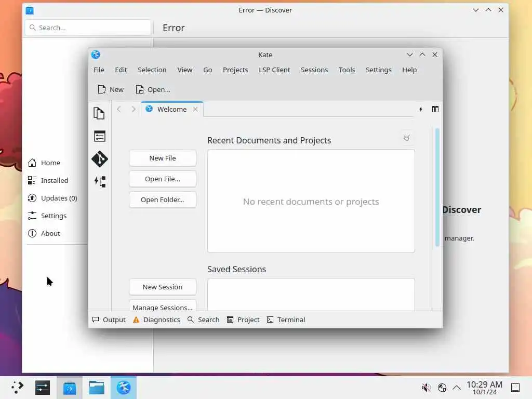The image size is (532, 399).
Task: Switch to Kate via taskbar icon
Action: click(x=124, y=388)
